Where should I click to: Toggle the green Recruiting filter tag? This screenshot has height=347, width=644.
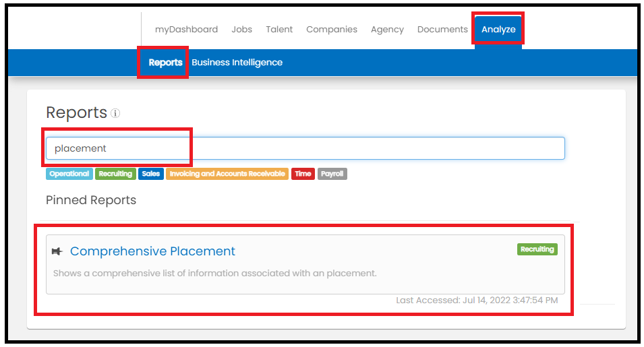click(x=115, y=174)
